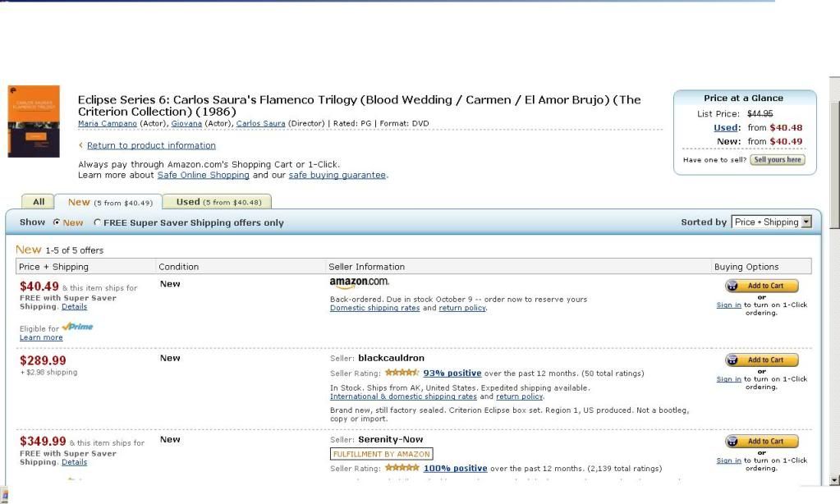Click the Eclipse Series 6 product title

pos(359,106)
